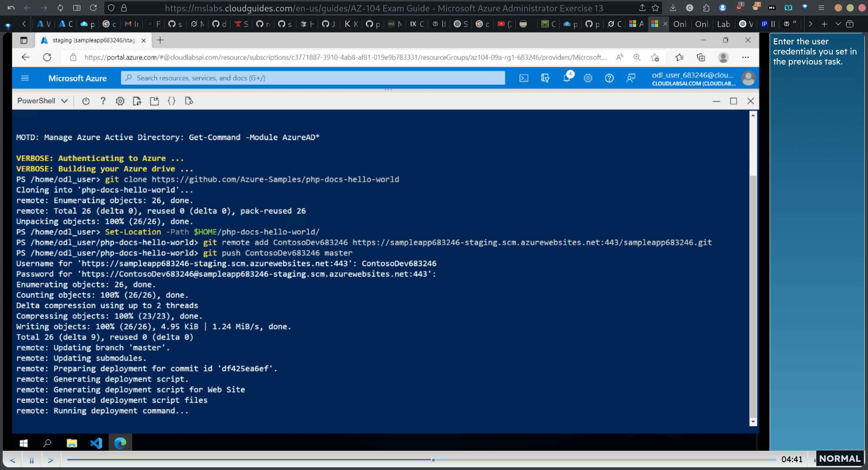Screen dimensions: 868x470
Task: Open outer browser downloads icon
Action: [x=673, y=8]
